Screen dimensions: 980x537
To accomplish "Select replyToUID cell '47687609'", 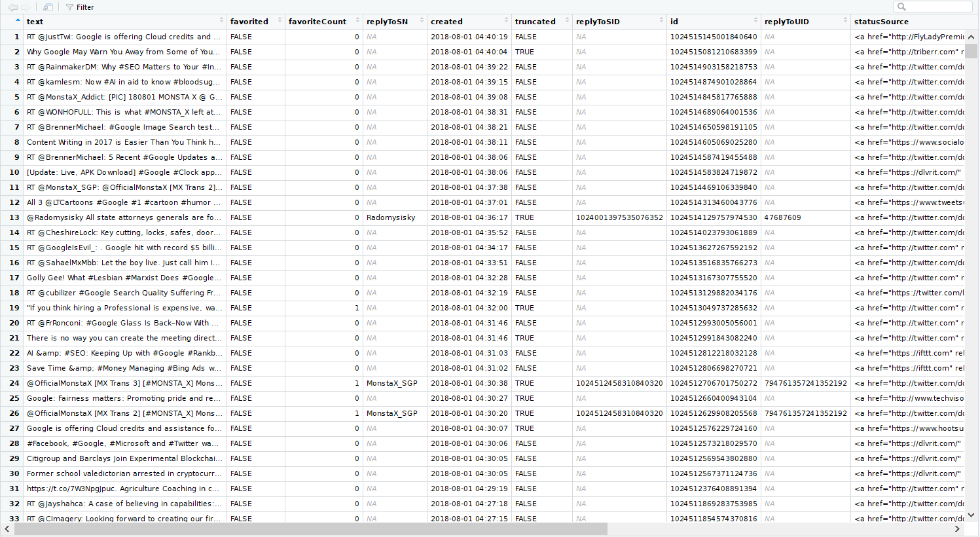I will pyautogui.click(x=806, y=217).
